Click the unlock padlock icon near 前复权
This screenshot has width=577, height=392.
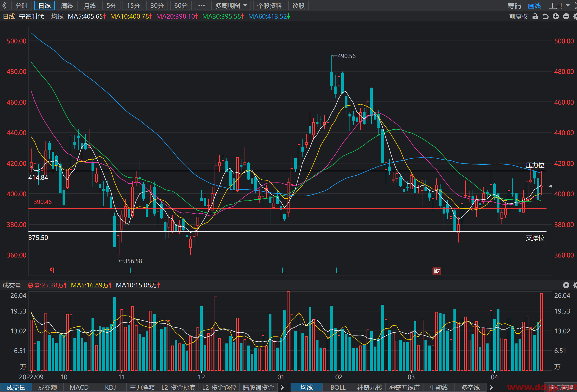tap(535, 17)
